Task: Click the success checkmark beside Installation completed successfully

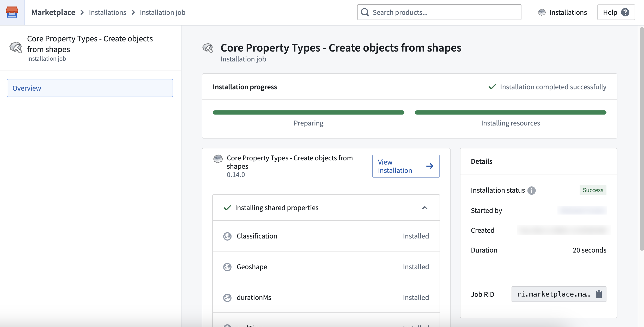Action: (492, 87)
